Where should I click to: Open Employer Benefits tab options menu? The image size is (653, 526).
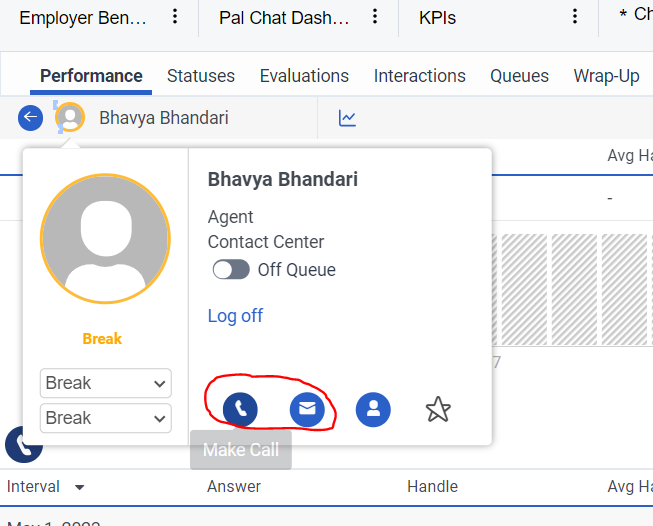[x=175, y=17]
